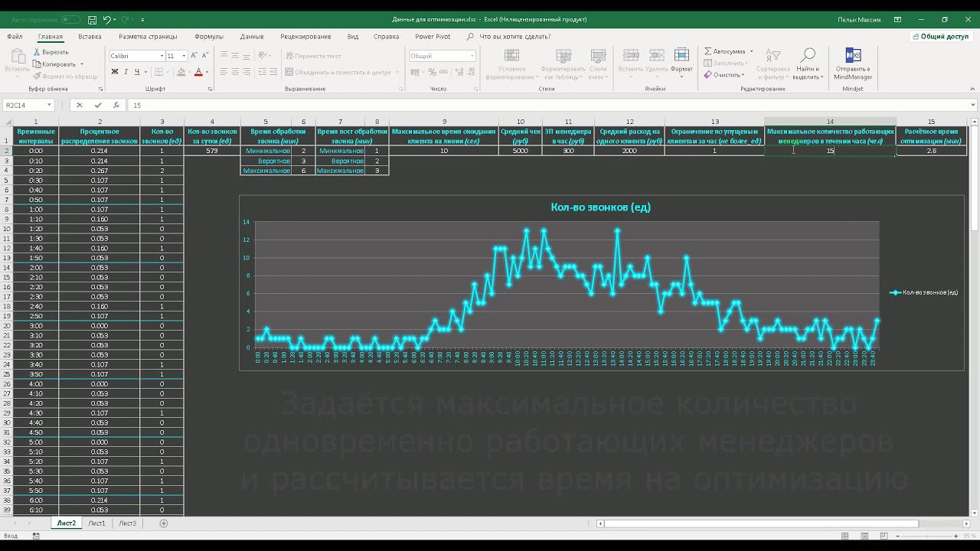Switch to sheet Лист1
This screenshot has width=980, height=551.
point(96,523)
